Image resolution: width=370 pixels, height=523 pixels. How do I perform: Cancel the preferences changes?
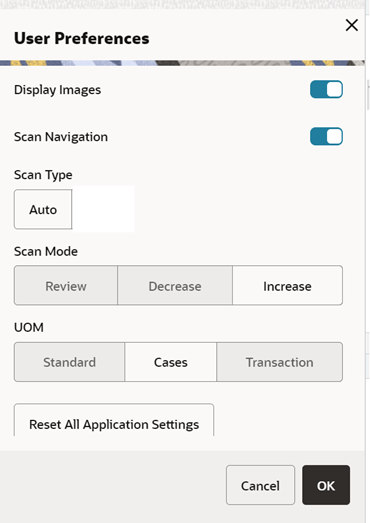260,485
